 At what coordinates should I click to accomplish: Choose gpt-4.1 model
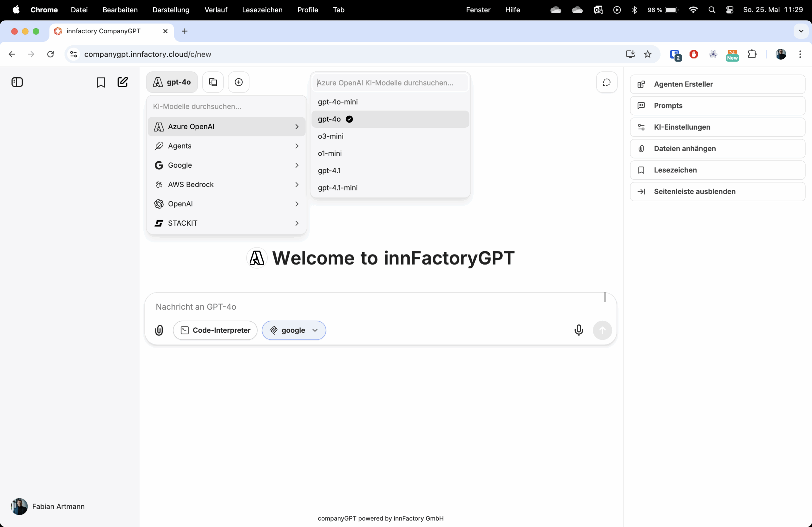(x=390, y=170)
